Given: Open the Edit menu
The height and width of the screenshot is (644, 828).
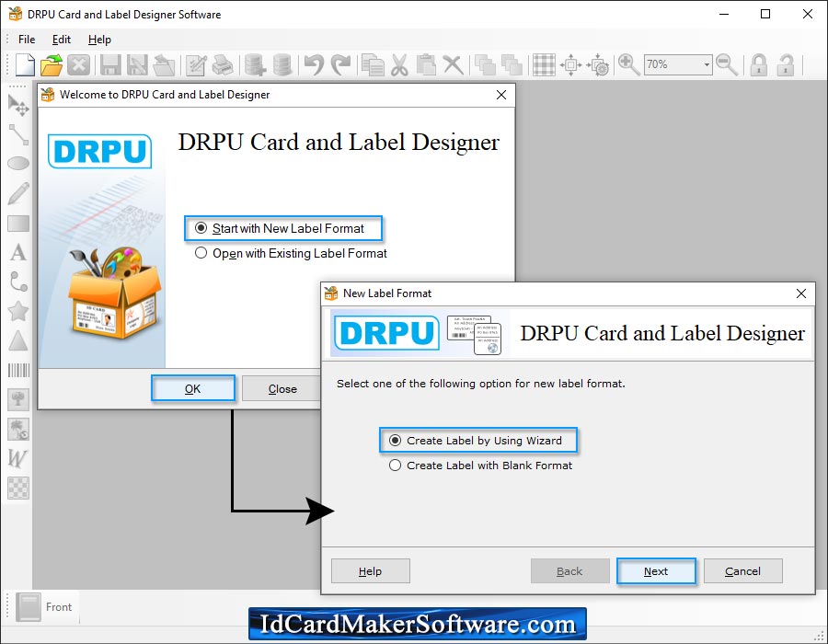Looking at the screenshot, I should (62, 40).
